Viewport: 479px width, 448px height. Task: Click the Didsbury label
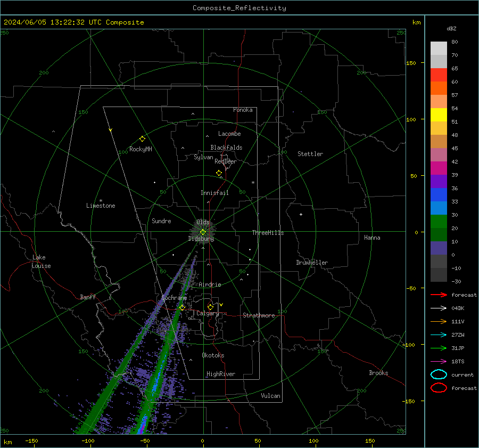201,239
